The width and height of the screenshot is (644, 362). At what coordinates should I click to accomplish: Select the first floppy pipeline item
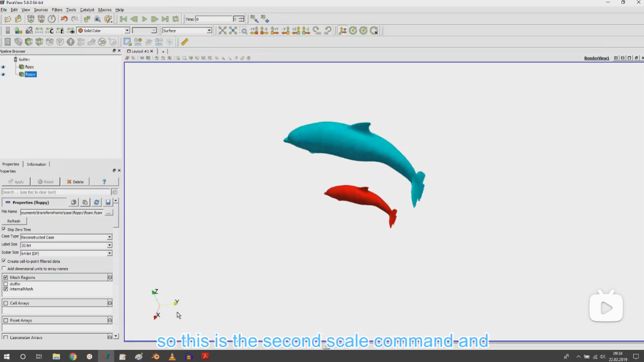(29, 67)
